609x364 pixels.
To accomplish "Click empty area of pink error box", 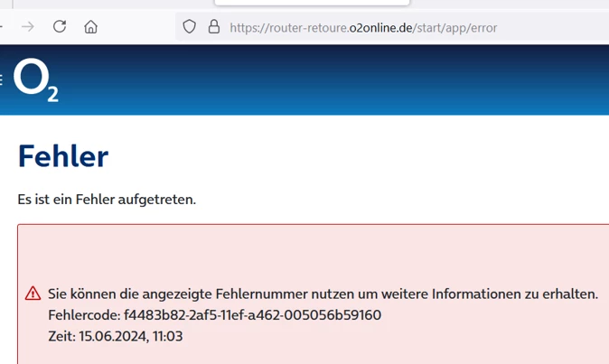I will coord(316,253).
